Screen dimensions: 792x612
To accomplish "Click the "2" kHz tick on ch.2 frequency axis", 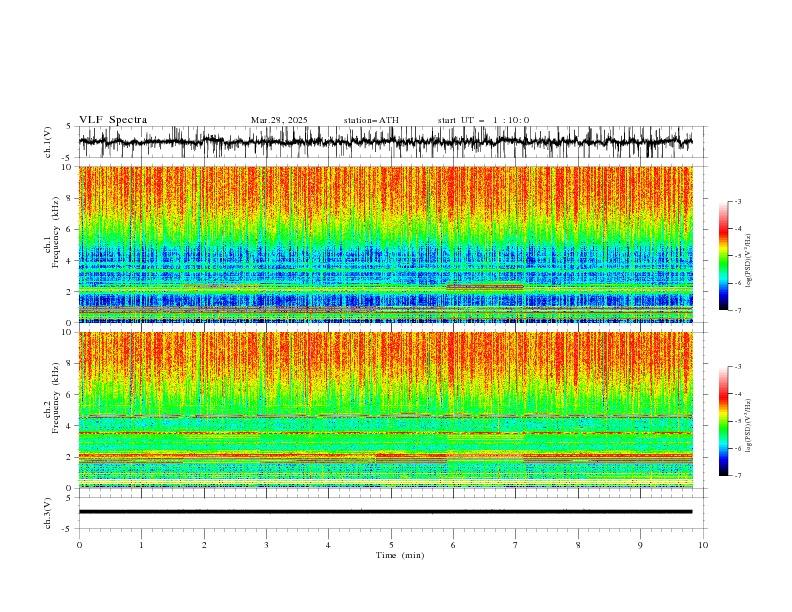I will [70, 457].
